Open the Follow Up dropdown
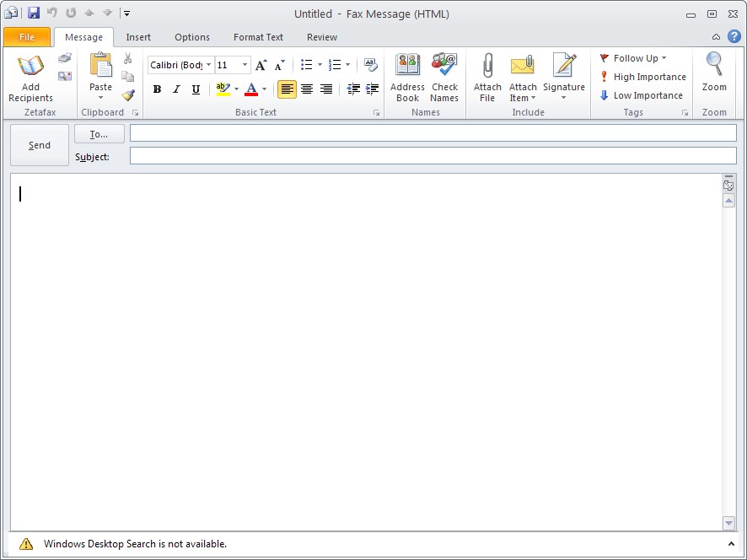Image resolution: width=747 pixels, height=560 pixels. 633,58
